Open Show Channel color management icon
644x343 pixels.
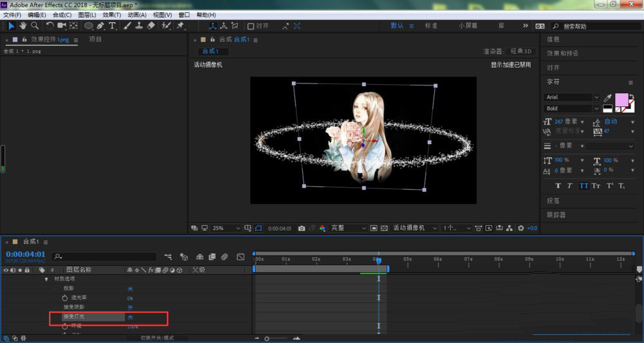coord(323,228)
